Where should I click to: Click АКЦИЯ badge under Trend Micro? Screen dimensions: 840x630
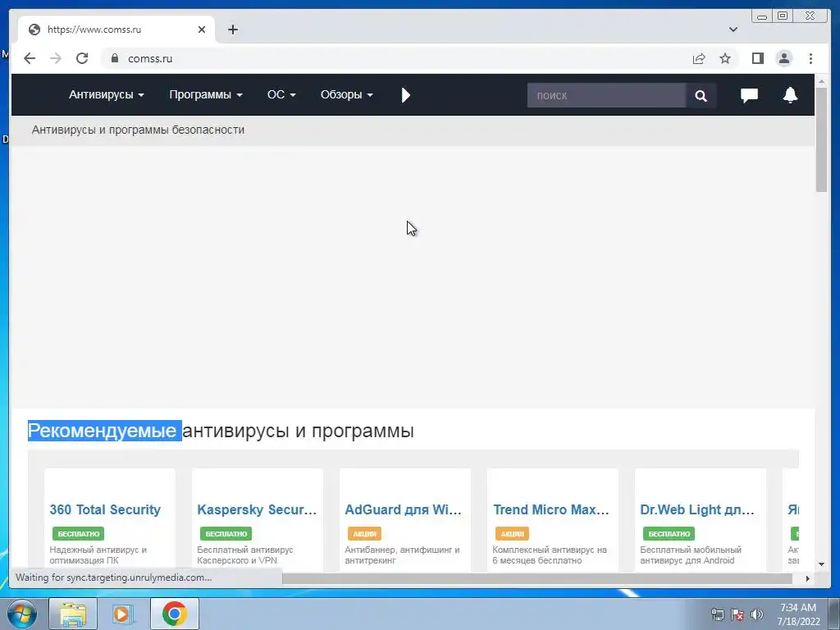coord(512,533)
